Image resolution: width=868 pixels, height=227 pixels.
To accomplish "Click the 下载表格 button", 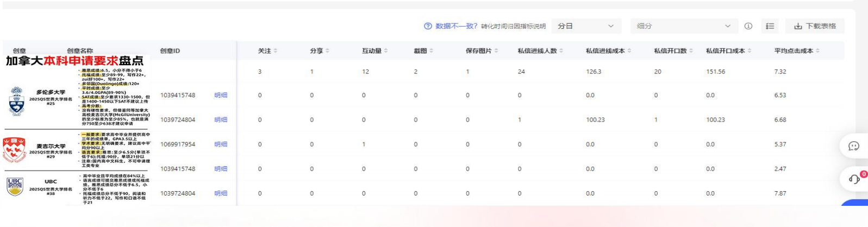I will (815, 26).
